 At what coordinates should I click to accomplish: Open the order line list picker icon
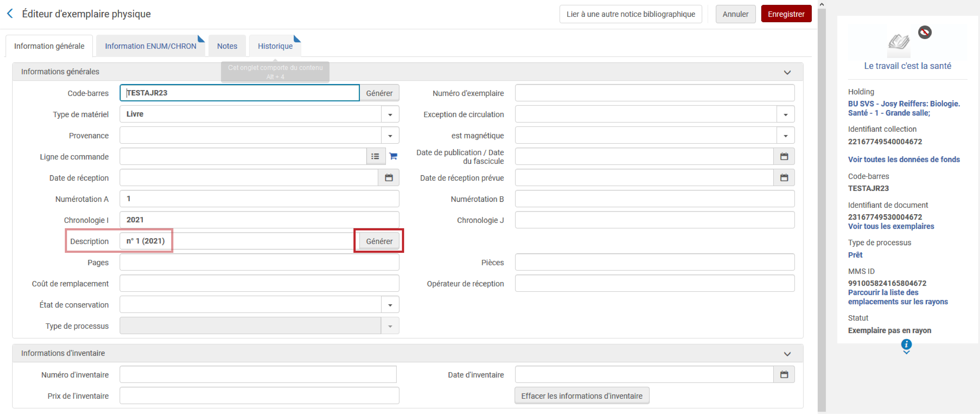[x=375, y=156]
